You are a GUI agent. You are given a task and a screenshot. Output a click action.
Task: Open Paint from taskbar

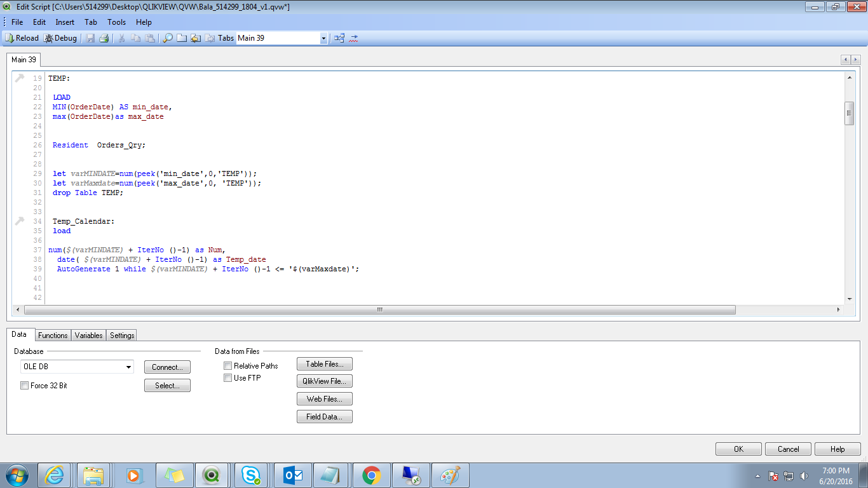coord(450,475)
